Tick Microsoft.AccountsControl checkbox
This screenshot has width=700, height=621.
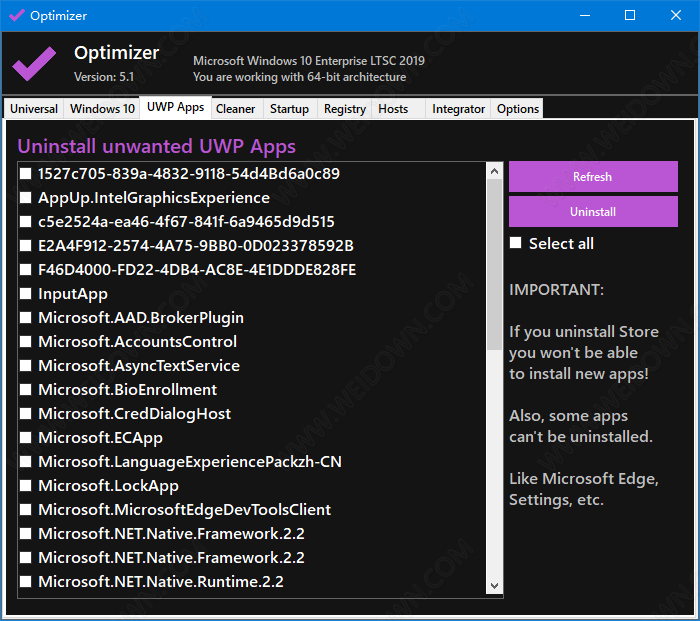tap(25, 342)
